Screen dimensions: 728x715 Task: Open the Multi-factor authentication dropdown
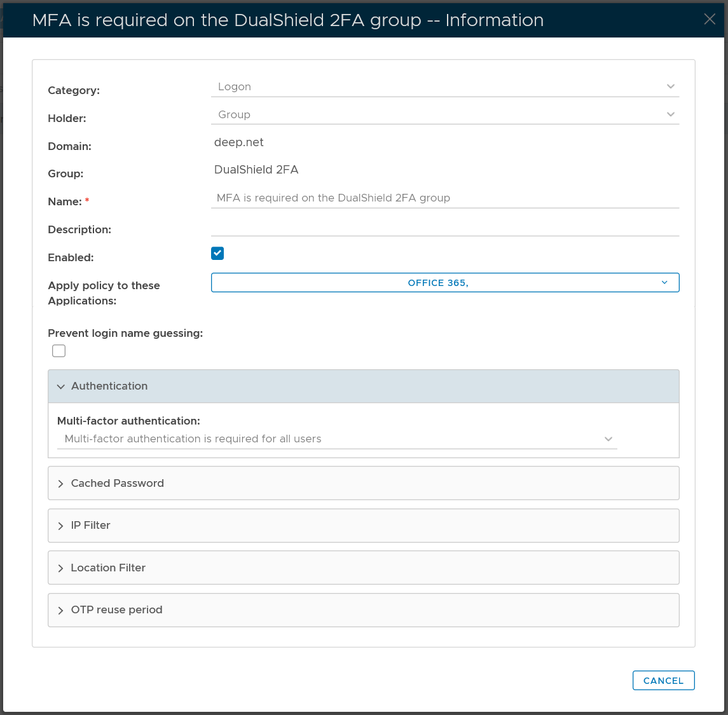[x=337, y=439]
